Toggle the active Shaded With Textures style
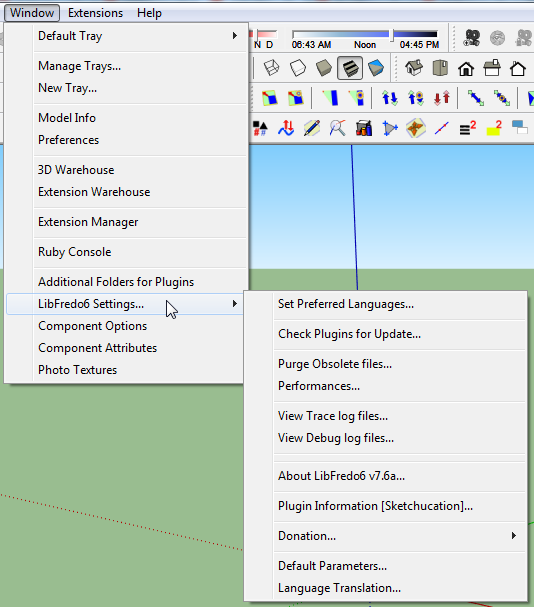 [350, 68]
